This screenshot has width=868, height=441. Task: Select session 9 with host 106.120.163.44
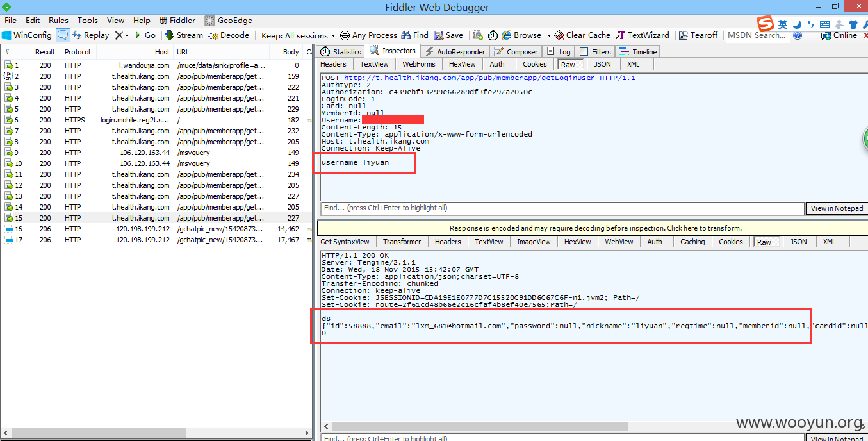[157, 153]
